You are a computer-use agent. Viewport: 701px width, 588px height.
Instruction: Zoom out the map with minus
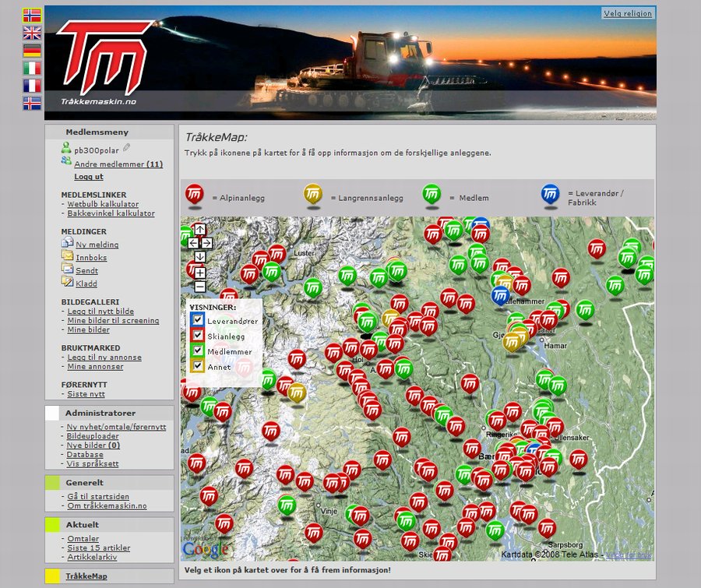(200, 287)
